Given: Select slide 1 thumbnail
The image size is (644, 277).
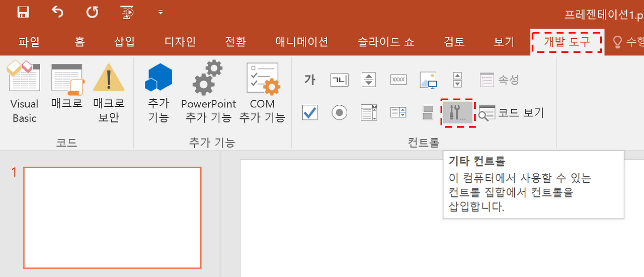Looking at the screenshot, I should 112,218.
